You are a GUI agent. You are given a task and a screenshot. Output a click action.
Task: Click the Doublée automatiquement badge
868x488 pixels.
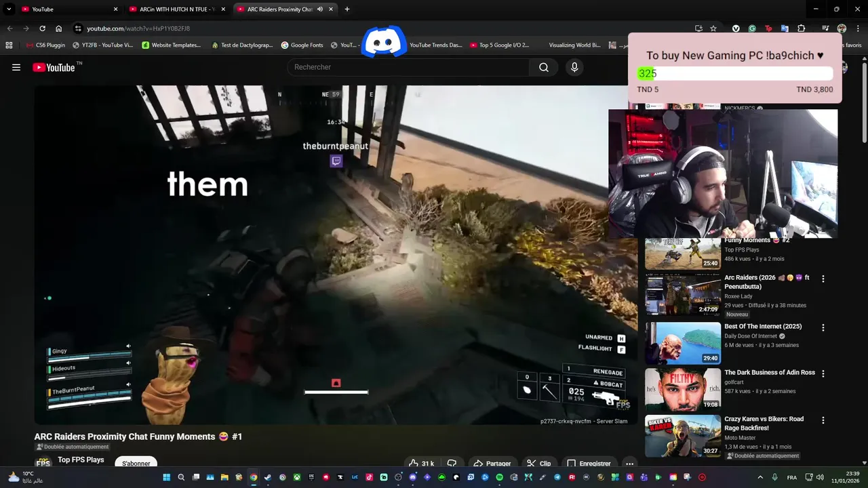(73, 447)
